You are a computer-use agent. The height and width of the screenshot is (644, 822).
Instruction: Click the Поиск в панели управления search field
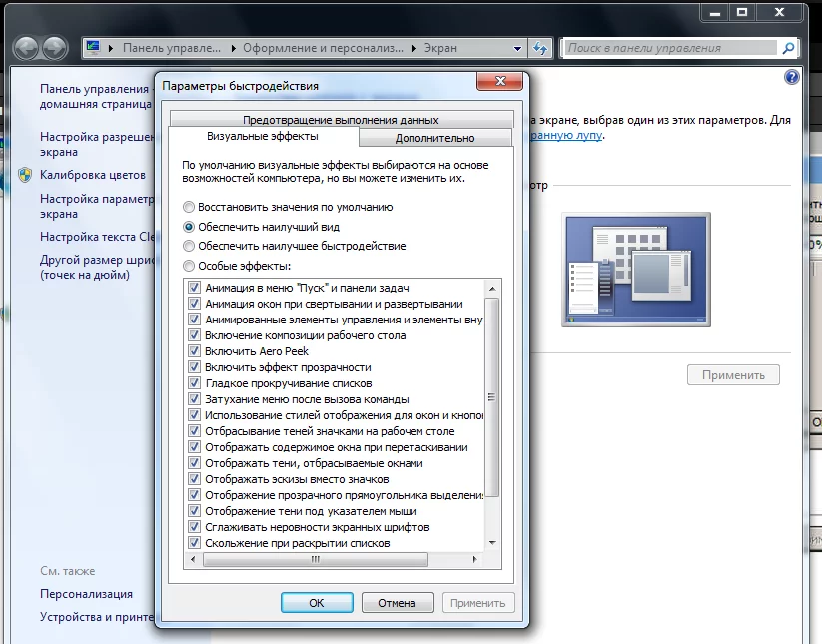pyautogui.click(x=670, y=48)
